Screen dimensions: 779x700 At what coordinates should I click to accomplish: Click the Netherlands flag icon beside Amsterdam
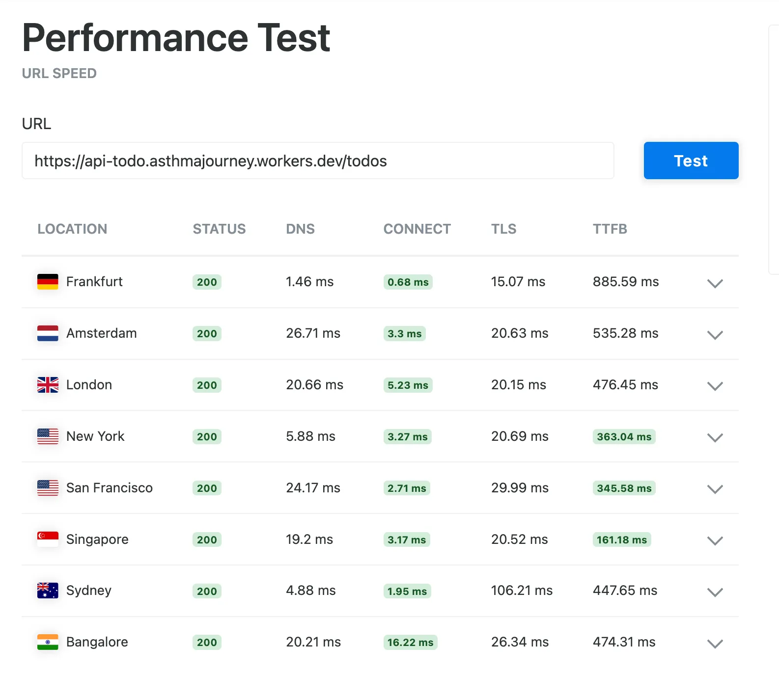pyautogui.click(x=48, y=333)
